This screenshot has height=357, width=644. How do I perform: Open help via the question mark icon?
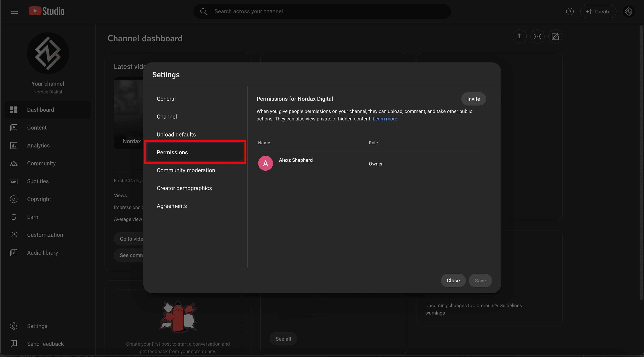click(570, 11)
